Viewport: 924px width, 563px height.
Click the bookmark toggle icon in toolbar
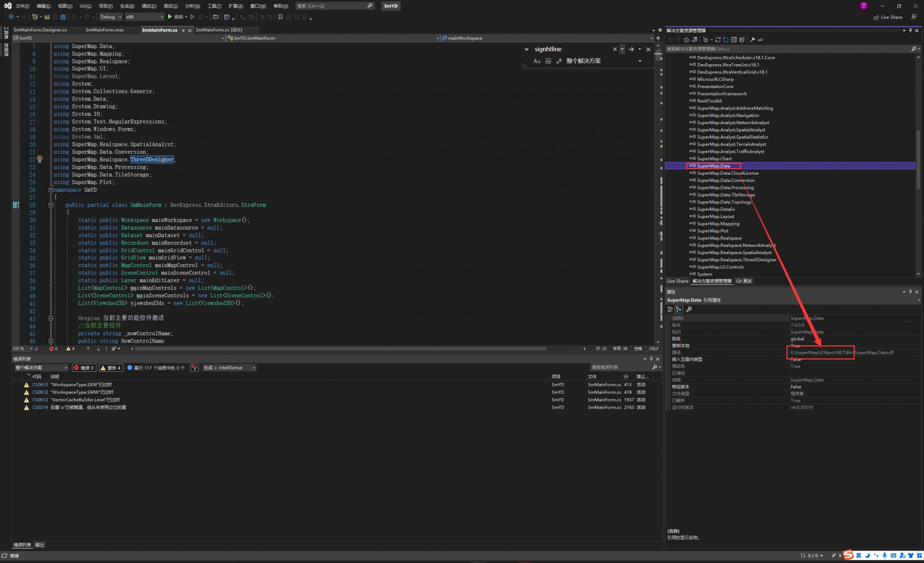[x=280, y=17]
